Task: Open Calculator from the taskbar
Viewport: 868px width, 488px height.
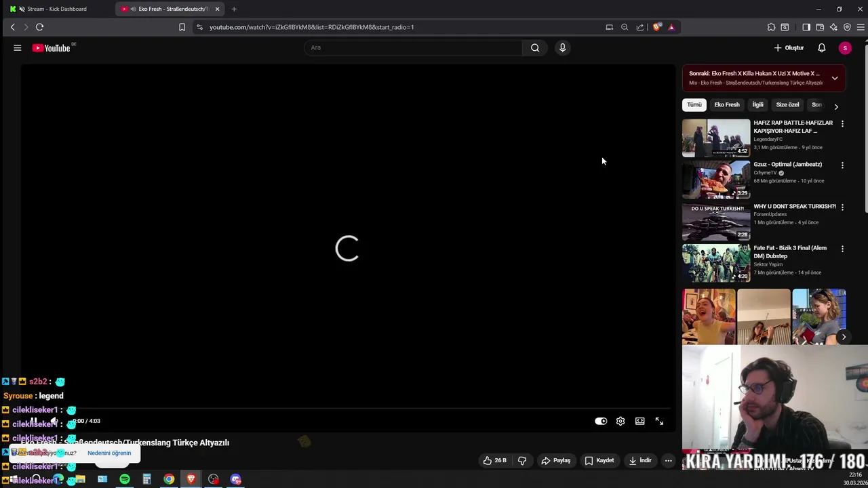Action: pos(146,480)
